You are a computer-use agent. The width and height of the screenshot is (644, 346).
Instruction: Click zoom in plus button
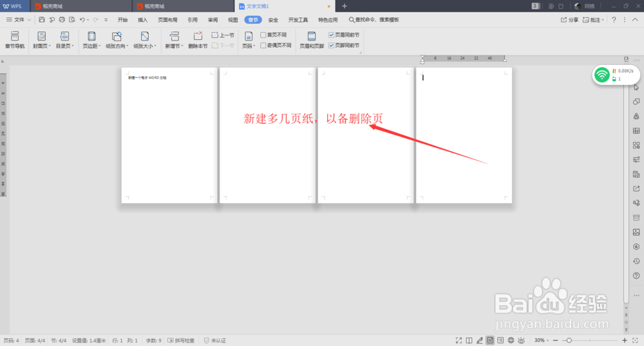coord(624,340)
